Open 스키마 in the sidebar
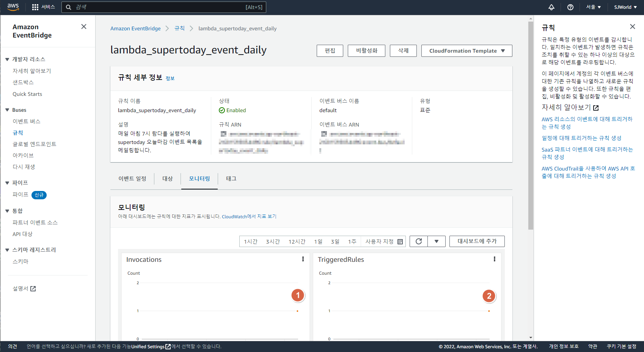Image resolution: width=644 pixels, height=352 pixels. (x=20, y=261)
